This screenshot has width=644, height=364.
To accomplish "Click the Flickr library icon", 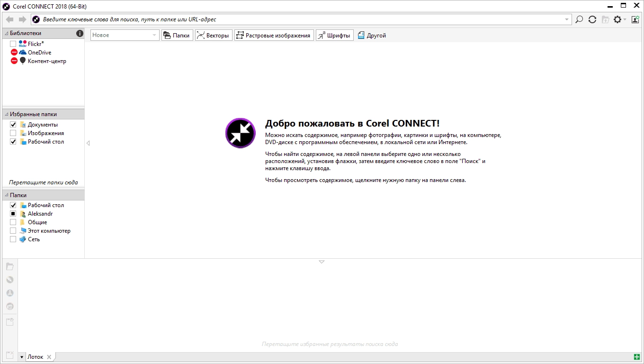I will coord(23,44).
